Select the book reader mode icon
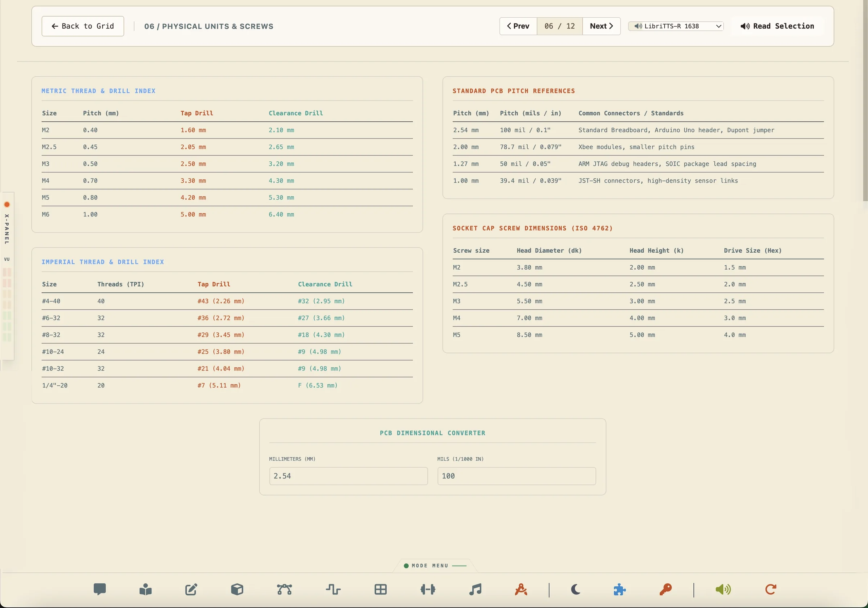The image size is (868, 608). (x=145, y=589)
